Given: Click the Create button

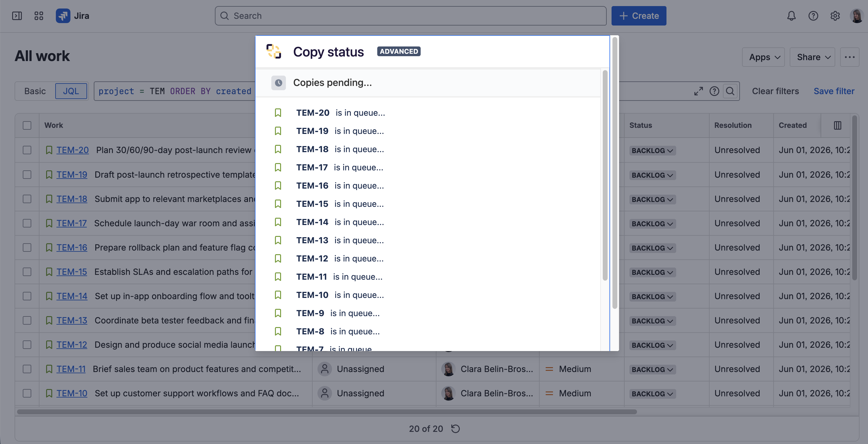Looking at the screenshot, I should 639,16.
